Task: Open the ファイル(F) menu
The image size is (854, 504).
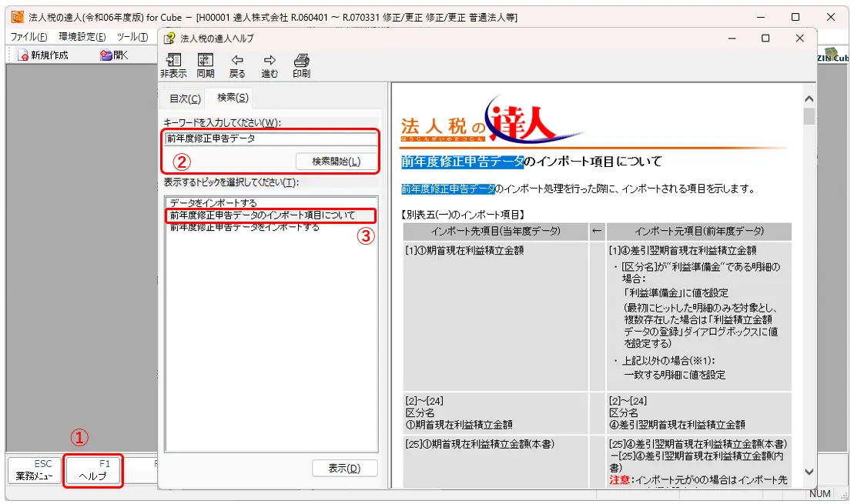Action: tap(28, 36)
